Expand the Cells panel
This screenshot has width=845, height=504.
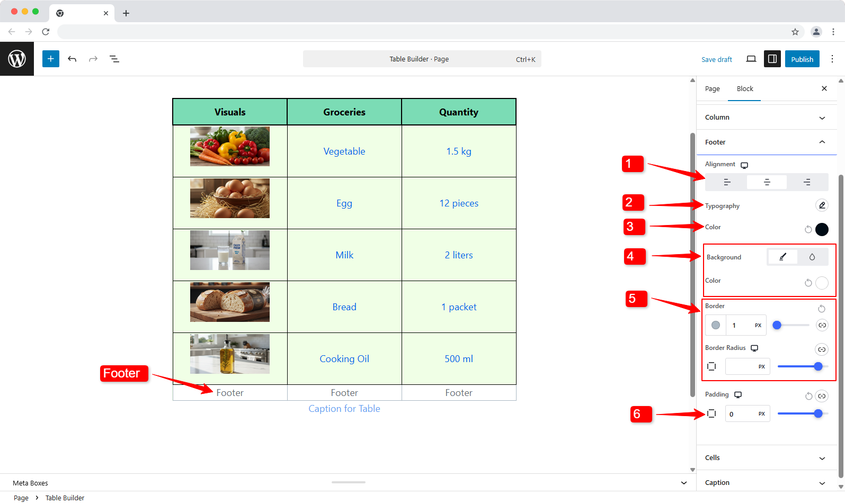(766, 458)
